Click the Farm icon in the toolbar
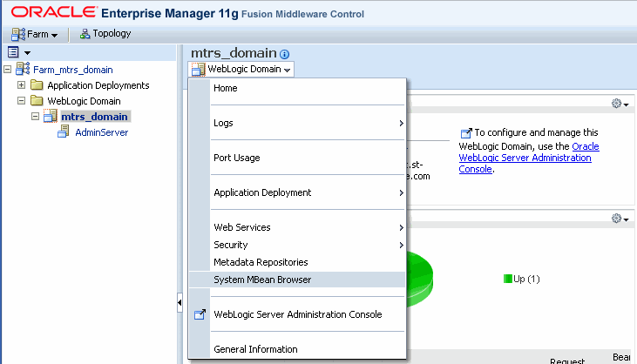 (18, 35)
